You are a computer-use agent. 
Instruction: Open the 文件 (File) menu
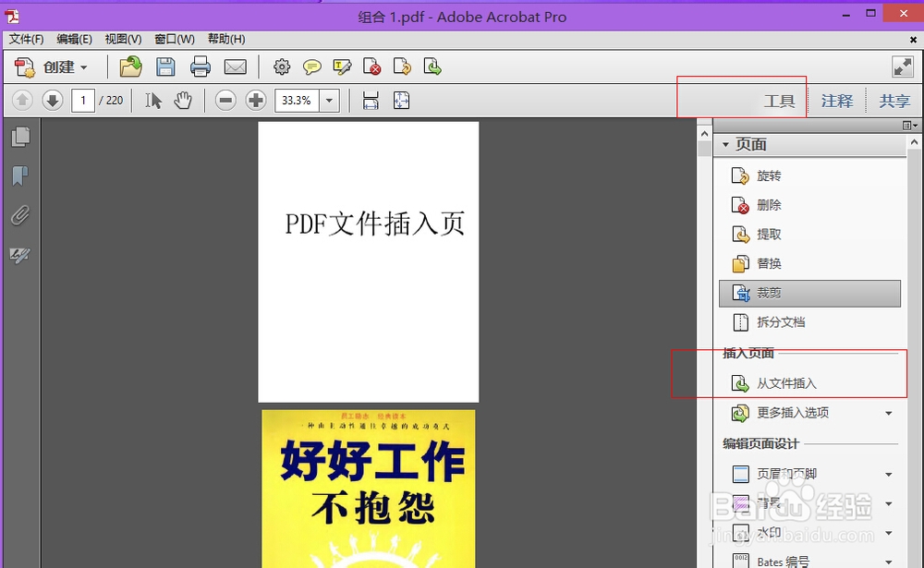pyautogui.click(x=26, y=39)
